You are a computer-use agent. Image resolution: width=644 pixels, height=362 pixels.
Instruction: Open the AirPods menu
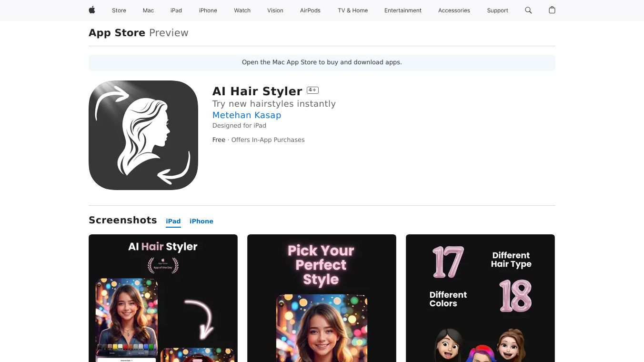[x=311, y=10]
